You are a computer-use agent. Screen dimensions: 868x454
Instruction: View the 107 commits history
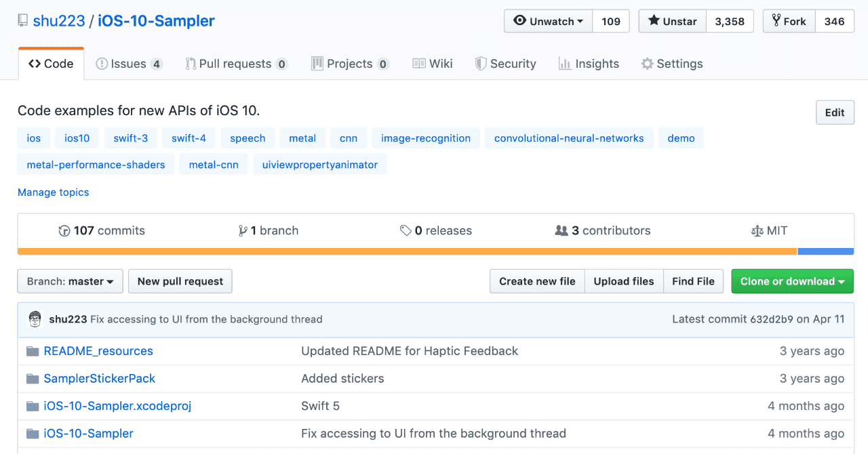point(102,231)
